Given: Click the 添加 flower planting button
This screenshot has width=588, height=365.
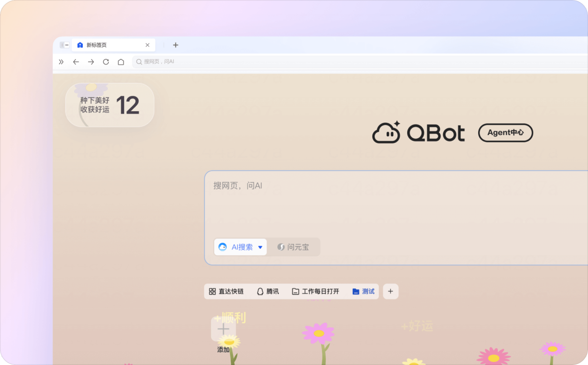Looking at the screenshot, I should click(223, 329).
